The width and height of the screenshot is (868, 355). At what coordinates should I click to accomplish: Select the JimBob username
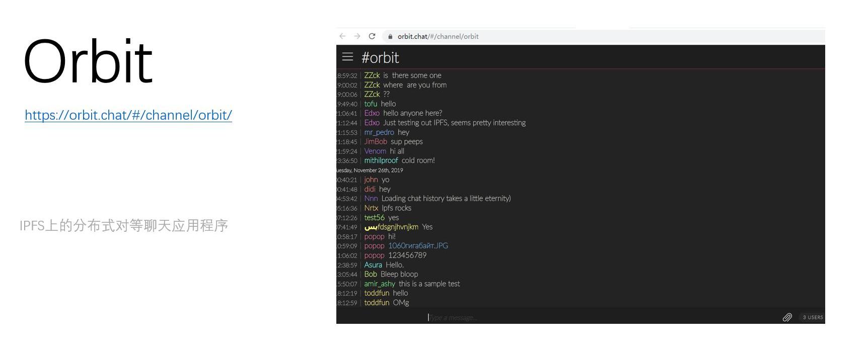376,142
